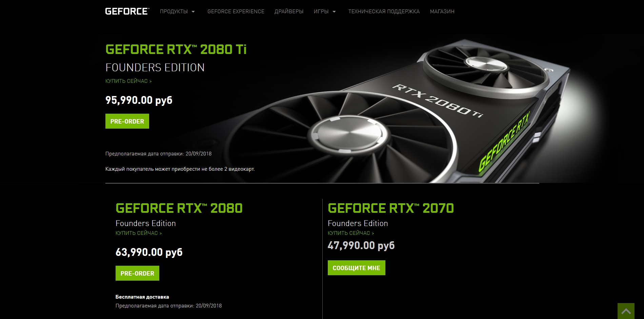
Task: Open the МАГАЗИН store link
Action: pos(442,12)
